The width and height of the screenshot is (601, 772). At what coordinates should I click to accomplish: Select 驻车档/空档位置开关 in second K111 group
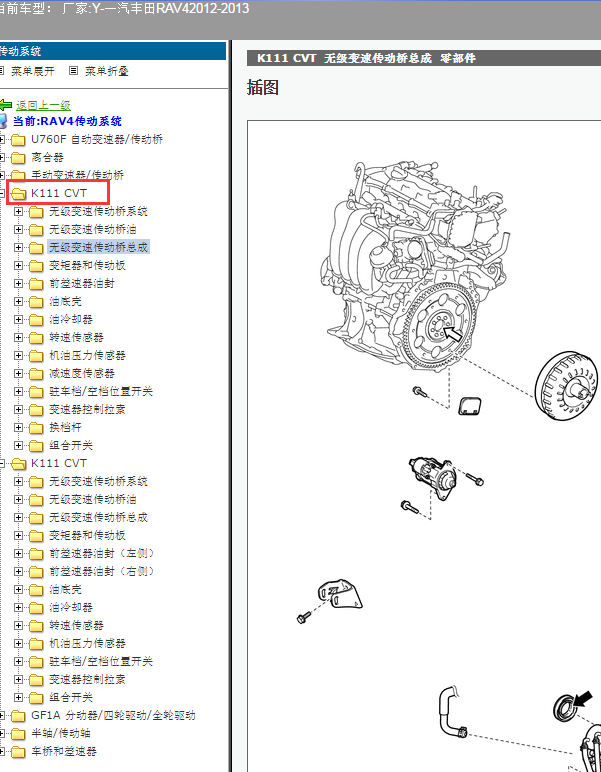101,661
